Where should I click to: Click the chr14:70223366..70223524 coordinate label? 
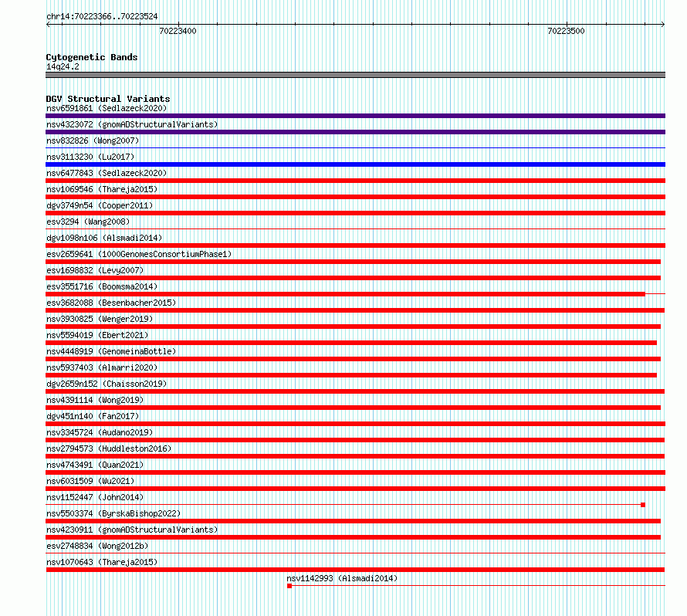(x=102, y=16)
